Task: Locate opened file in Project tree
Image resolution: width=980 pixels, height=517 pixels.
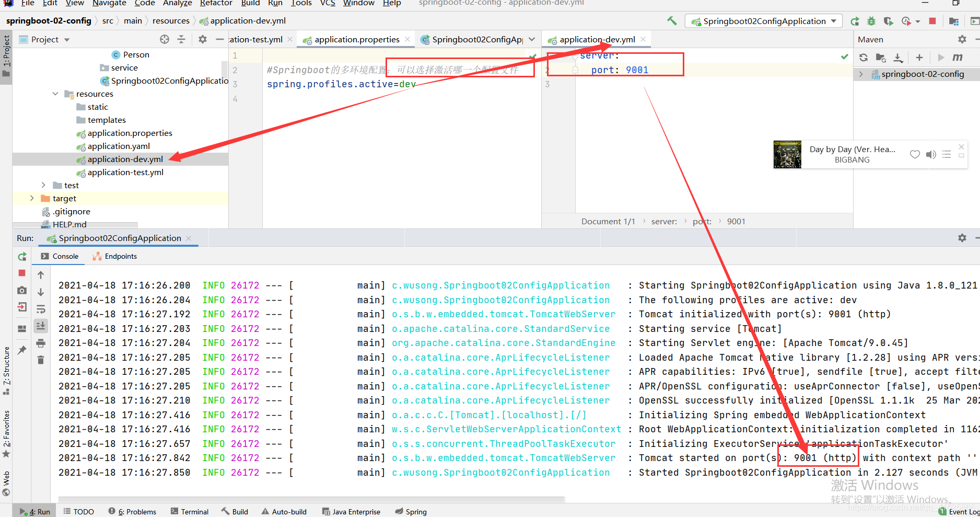Action: click(165, 39)
